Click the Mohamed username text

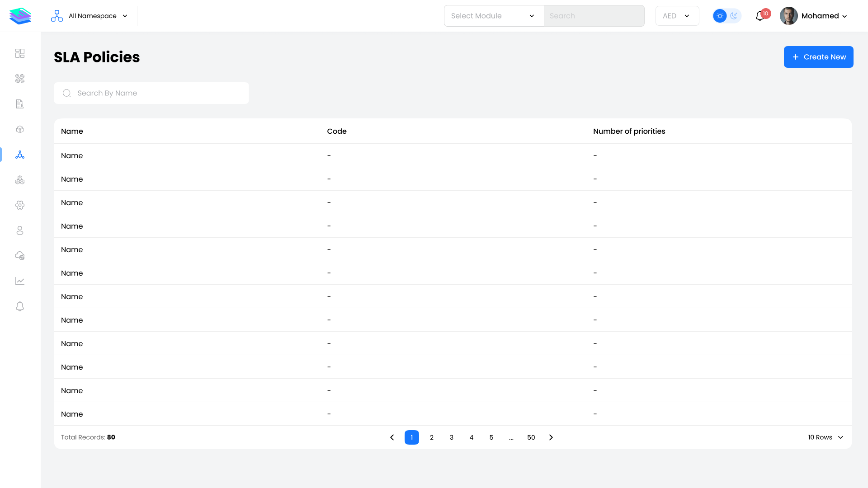(820, 16)
